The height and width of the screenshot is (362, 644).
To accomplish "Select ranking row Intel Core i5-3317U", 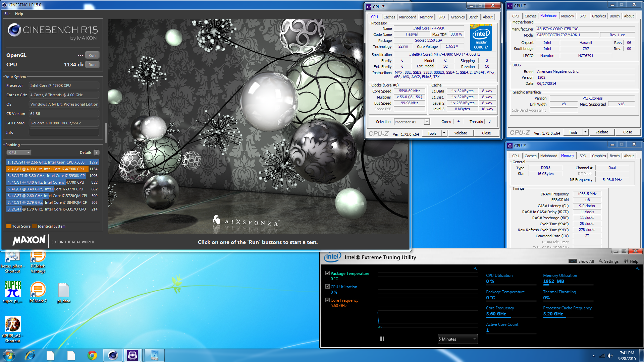I will pyautogui.click(x=52, y=209).
